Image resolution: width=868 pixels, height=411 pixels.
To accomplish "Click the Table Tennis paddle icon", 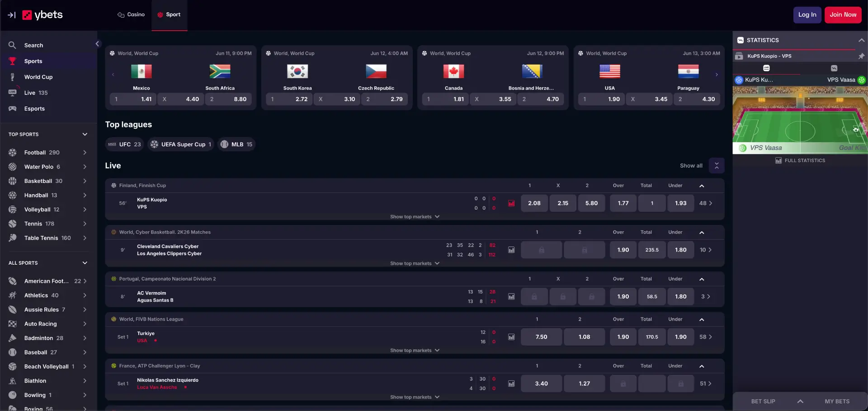I will tap(13, 238).
